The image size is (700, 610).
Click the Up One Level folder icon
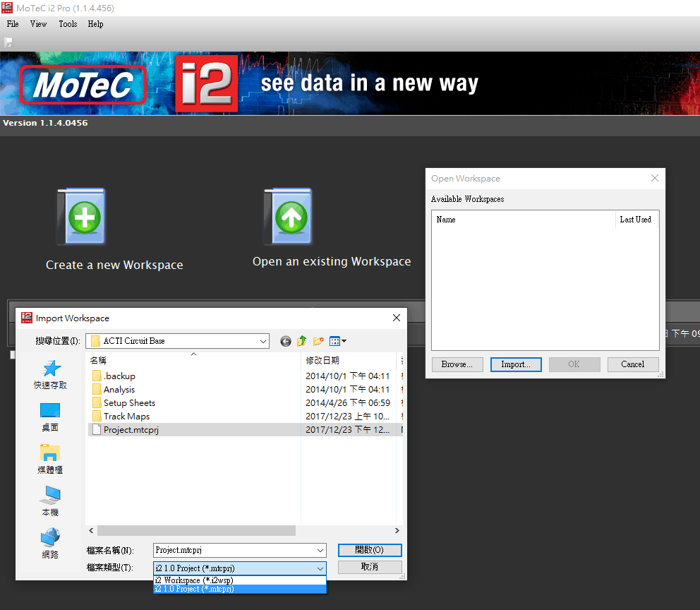[x=301, y=341]
